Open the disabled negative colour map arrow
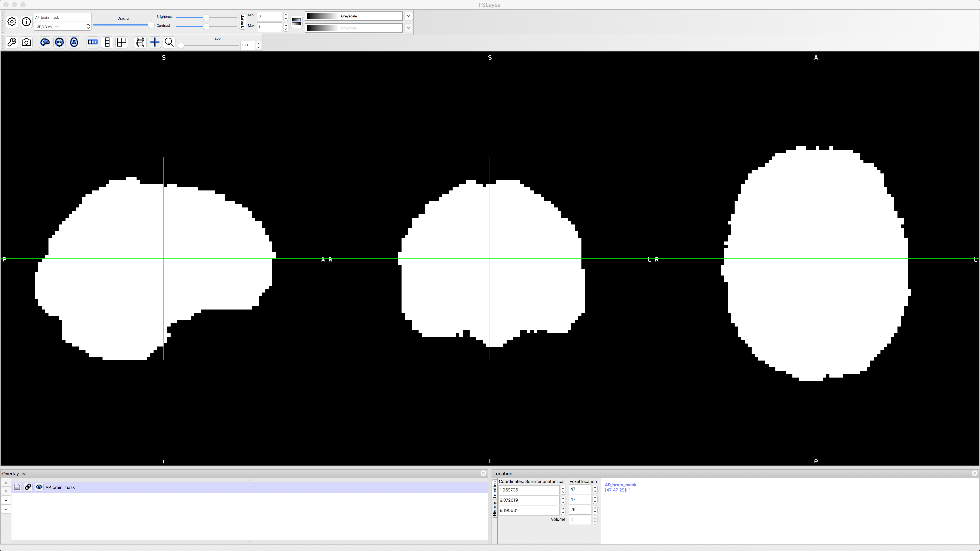This screenshot has width=980, height=551. [x=408, y=28]
